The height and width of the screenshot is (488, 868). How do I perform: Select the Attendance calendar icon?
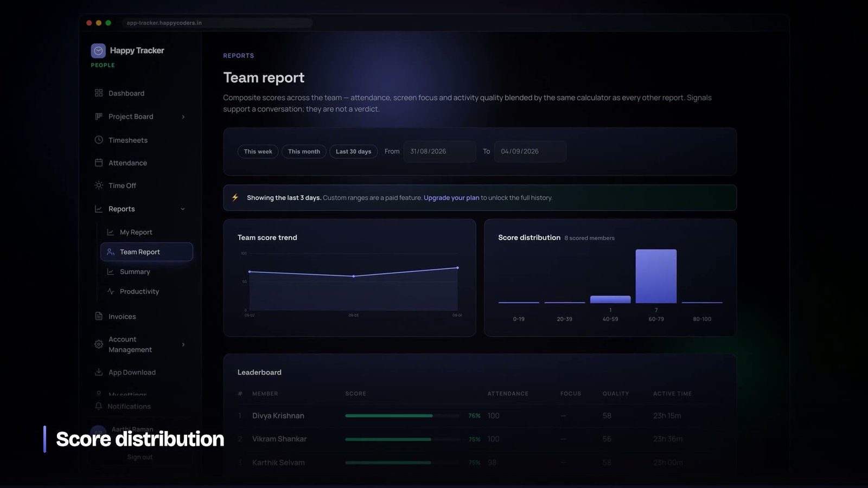coord(99,163)
